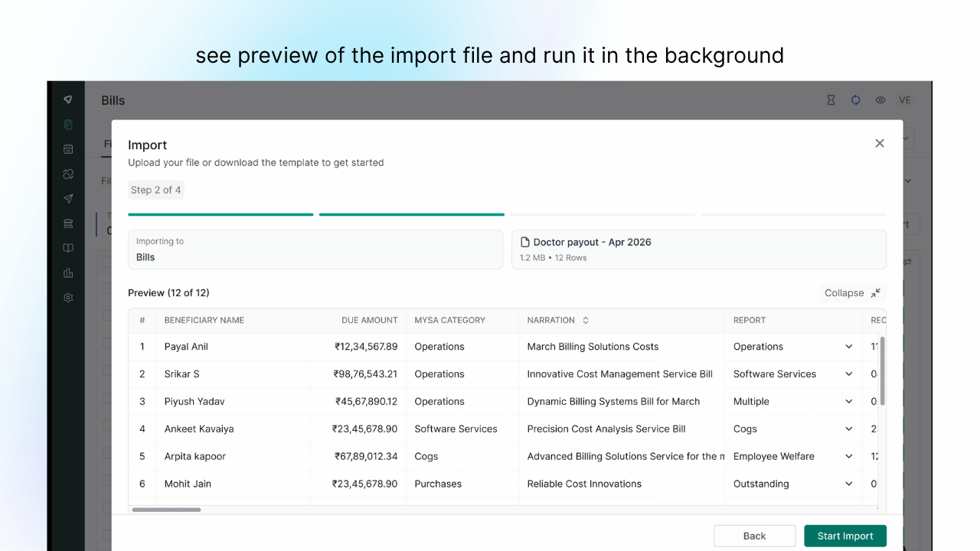Click the Reliable Cost Innovations narration

[x=584, y=484]
